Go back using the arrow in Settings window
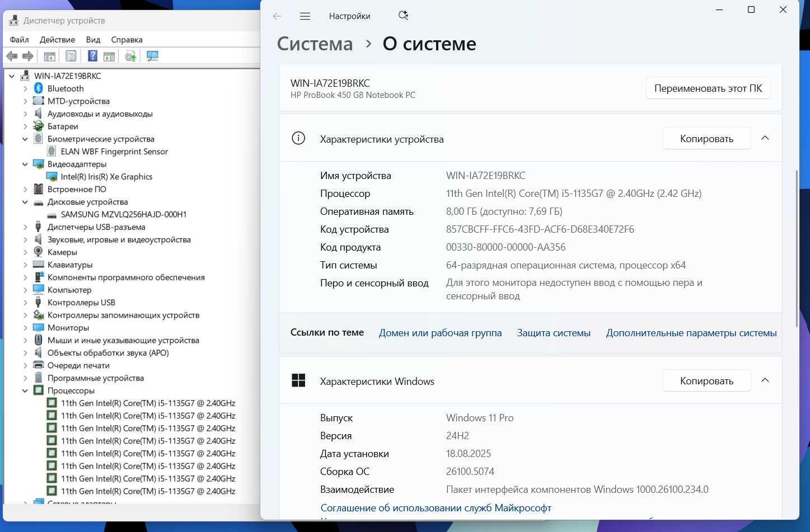Image resolution: width=810 pixels, height=532 pixels. 277,16
